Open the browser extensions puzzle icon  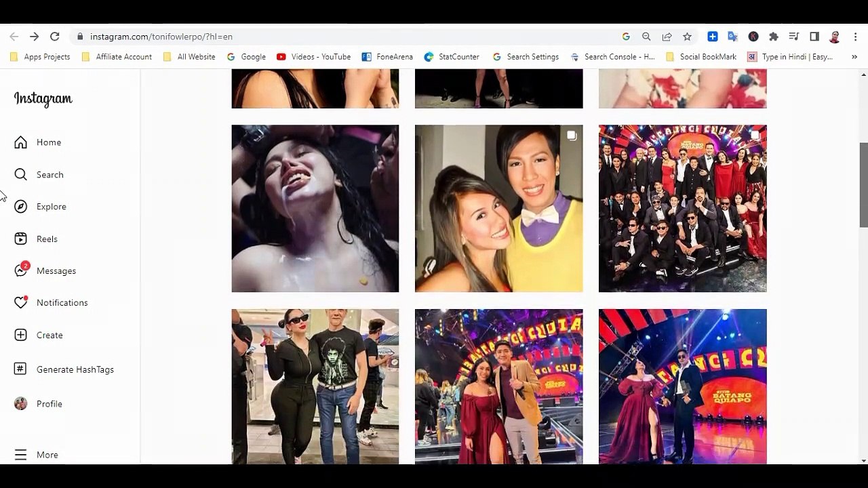point(774,37)
